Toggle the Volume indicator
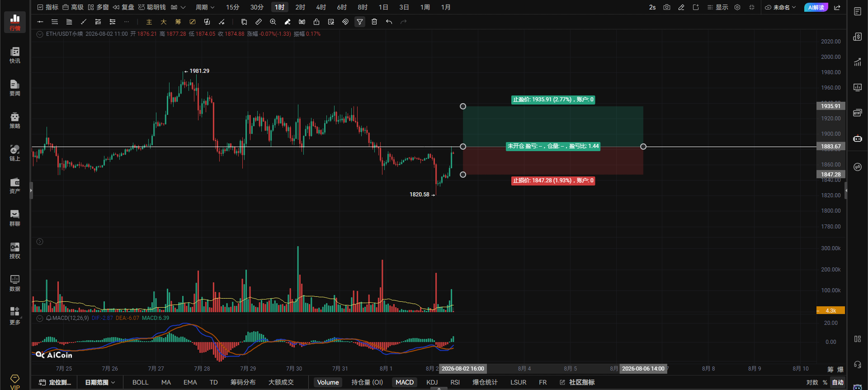 point(328,382)
